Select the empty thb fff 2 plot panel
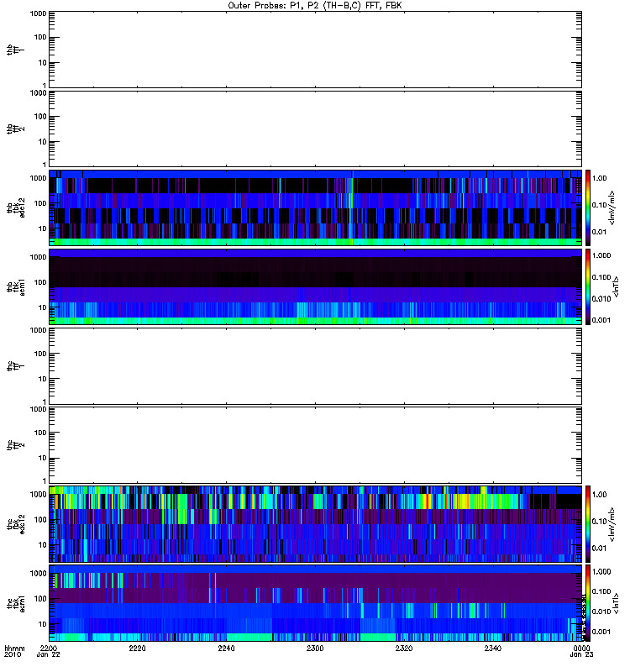This screenshot has height=672, width=630. (315, 129)
